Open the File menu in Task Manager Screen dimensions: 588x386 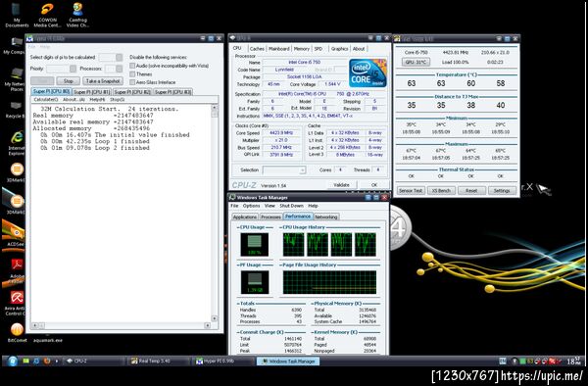tap(234, 206)
